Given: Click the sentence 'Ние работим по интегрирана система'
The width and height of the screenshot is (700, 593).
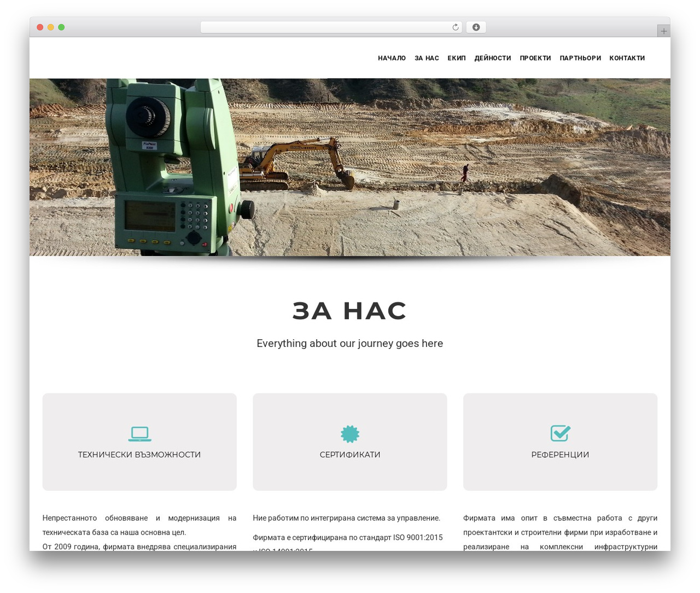Looking at the screenshot, I should click(347, 518).
